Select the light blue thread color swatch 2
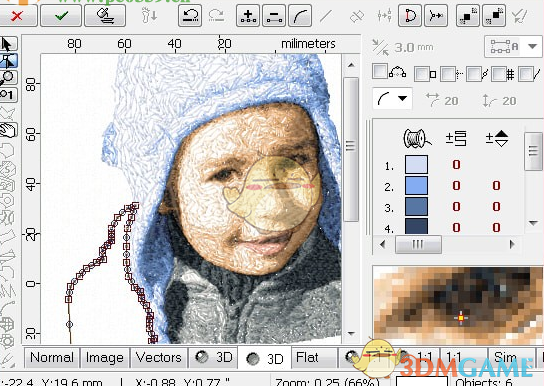The width and height of the screenshot is (544, 386). point(416,186)
